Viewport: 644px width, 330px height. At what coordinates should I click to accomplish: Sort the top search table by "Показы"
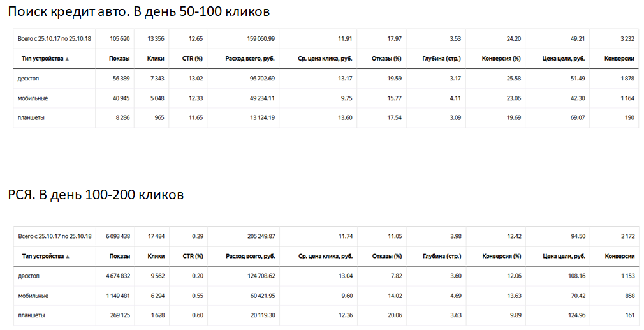pyautogui.click(x=119, y=59)
